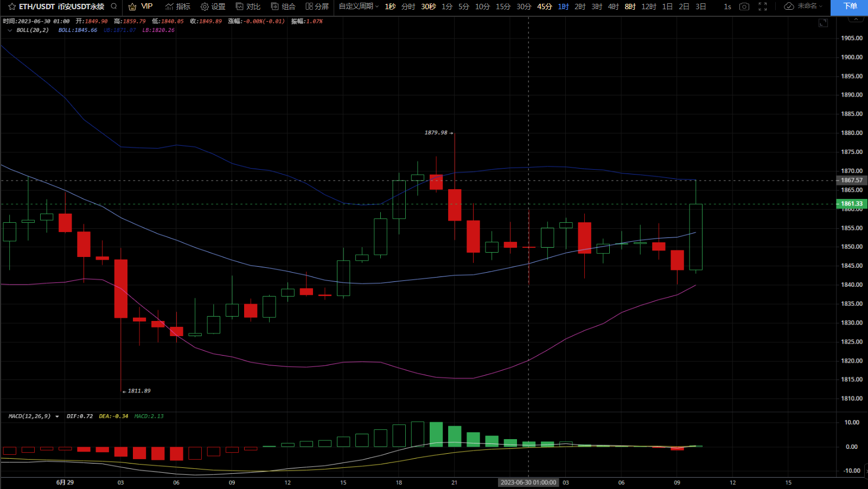Switch to the 4时 timeframe
This screenshot has height=489, width=868.
613,7
